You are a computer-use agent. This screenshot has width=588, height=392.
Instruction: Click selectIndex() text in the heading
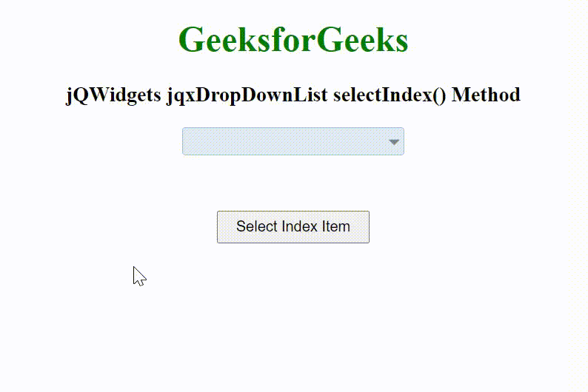390,95
